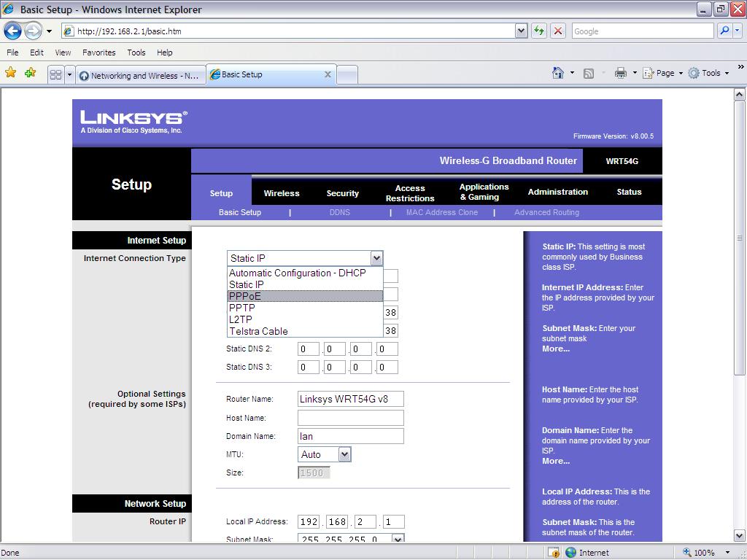747x560 pixels.
Task: Go to the MAC Address Clone sub-tab
Action: (x=441, y=212)
